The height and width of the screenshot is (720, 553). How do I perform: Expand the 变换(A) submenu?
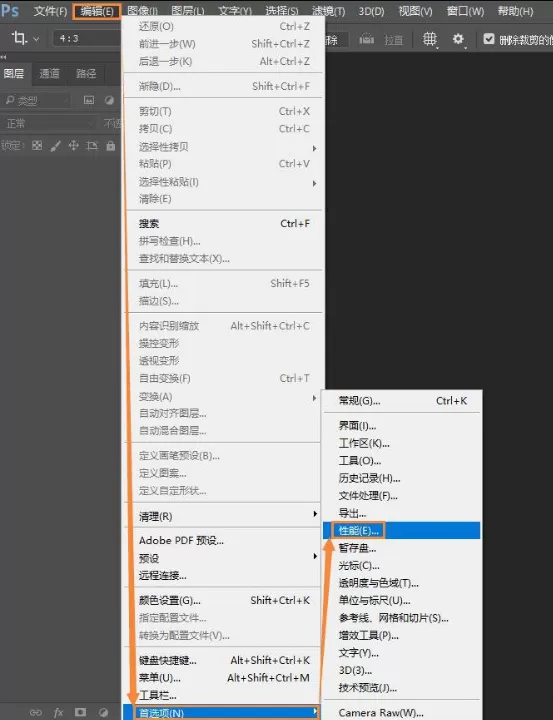click(x=223, y=396)
